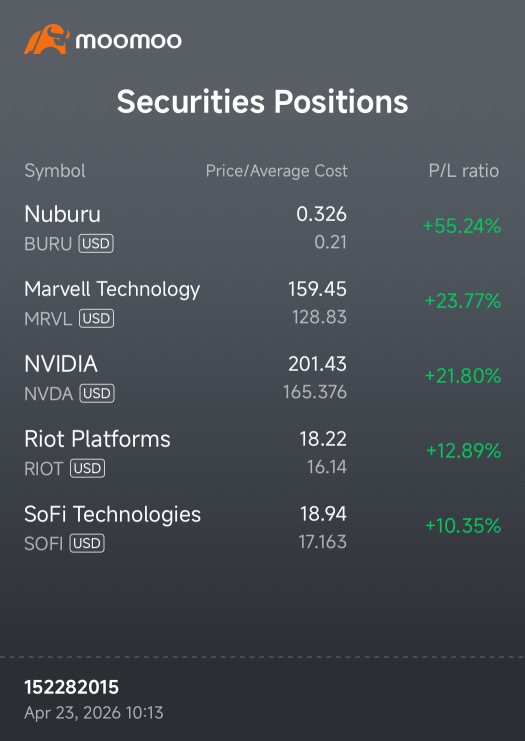Image resolution: width=525 pixels, height=741 pixels.
Task: Select the USD badge next to RIOT
Action: click(x=87, y=468)
